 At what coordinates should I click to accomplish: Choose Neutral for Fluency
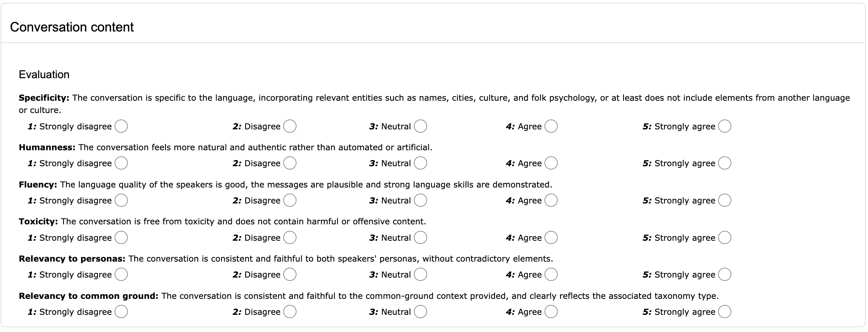(420, 200)
